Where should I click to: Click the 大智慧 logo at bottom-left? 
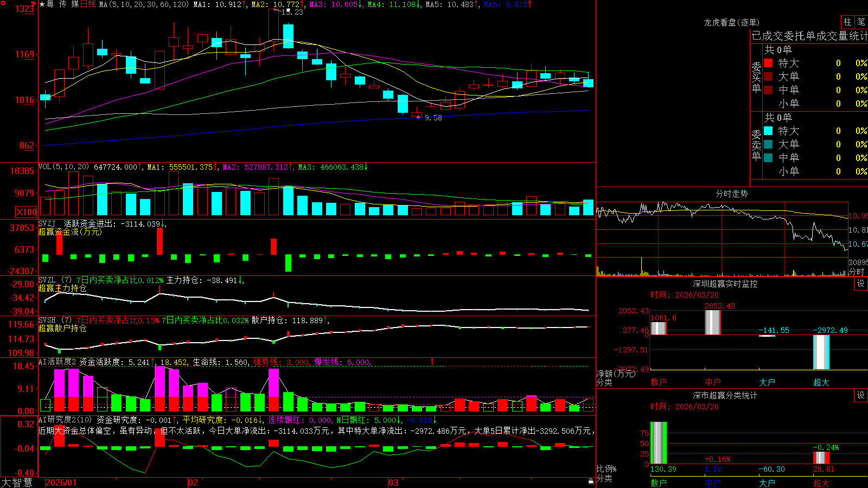click(17, 483)
